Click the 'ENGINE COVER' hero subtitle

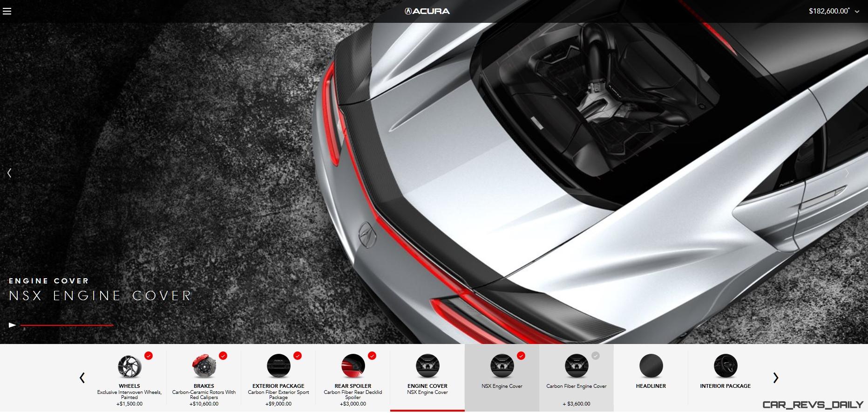click(x=49, y=281)
